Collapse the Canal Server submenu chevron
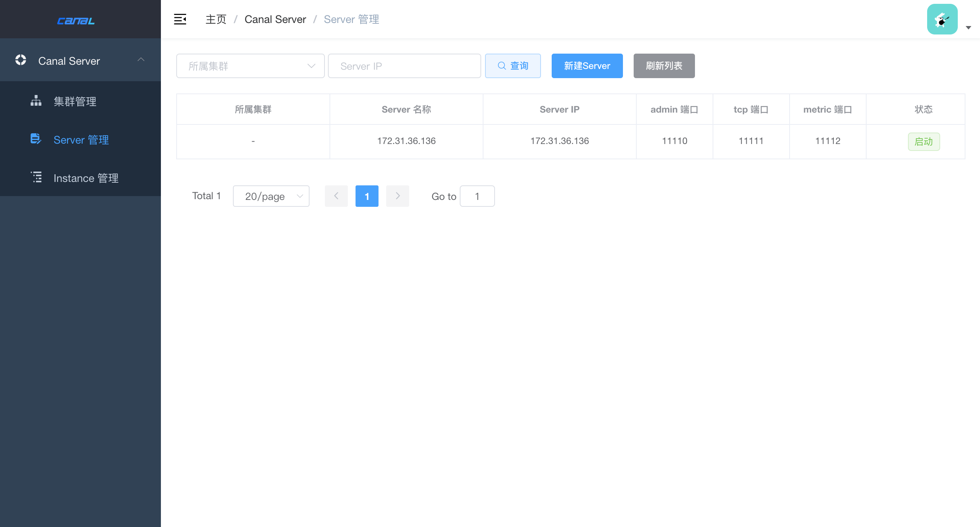This screenshot has height=527, width=980. (x=141, y=60)
